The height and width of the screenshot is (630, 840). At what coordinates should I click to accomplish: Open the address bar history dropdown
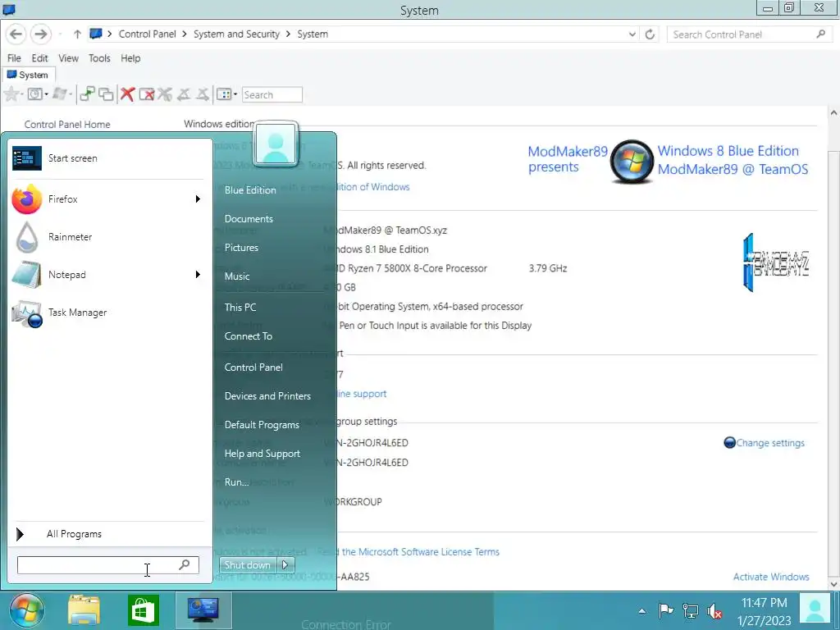pyautogui.click(x=632, y=34)
